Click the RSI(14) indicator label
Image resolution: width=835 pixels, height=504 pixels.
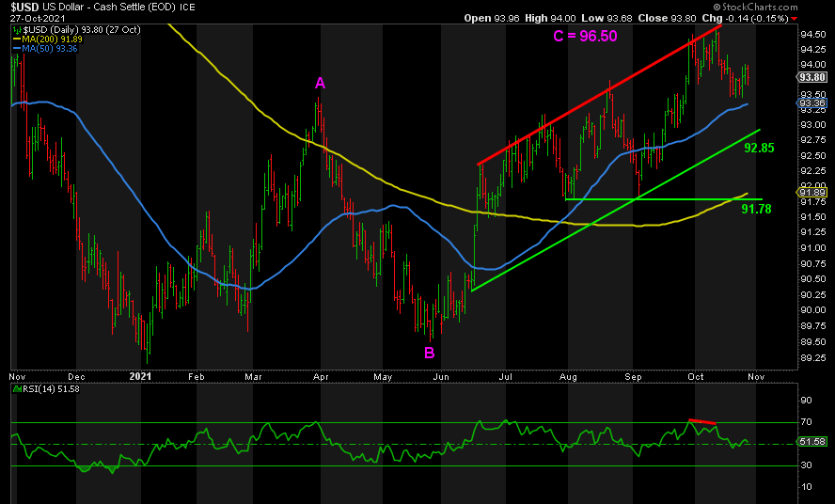pyautogui.click(x=34, y=391)
